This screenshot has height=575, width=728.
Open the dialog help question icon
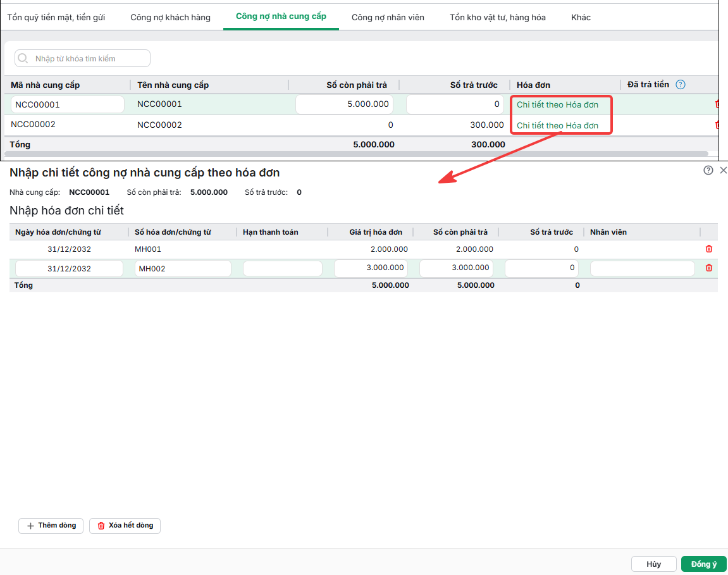pos(708,170)
